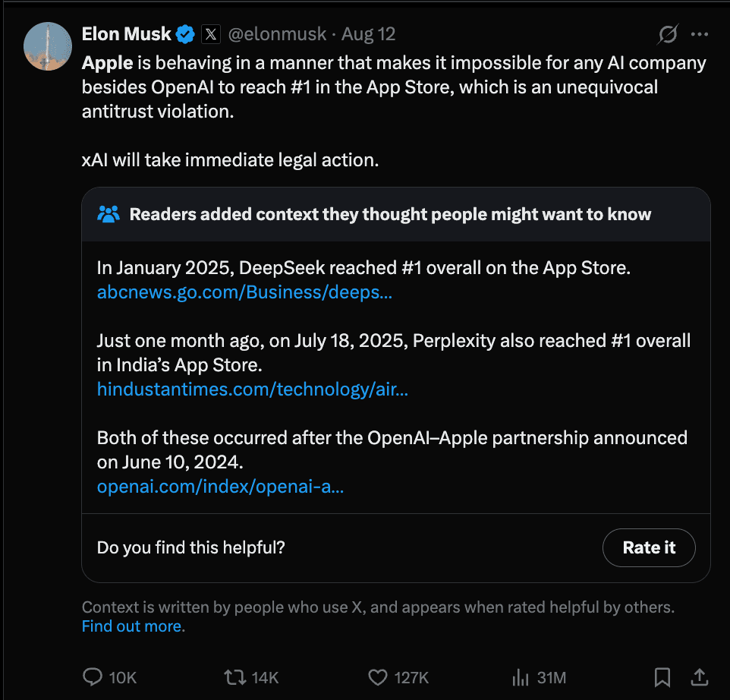Click the Community Notes readers icon
Image resolution: width=730 pixels, height=700 pixels.
click(x=108, y=213)
